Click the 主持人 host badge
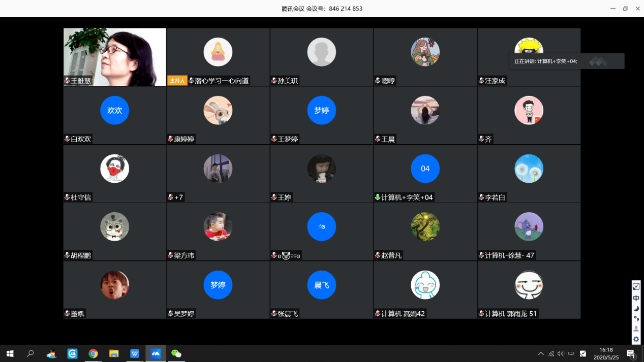 pyautogui.click(x=177, y=81)
